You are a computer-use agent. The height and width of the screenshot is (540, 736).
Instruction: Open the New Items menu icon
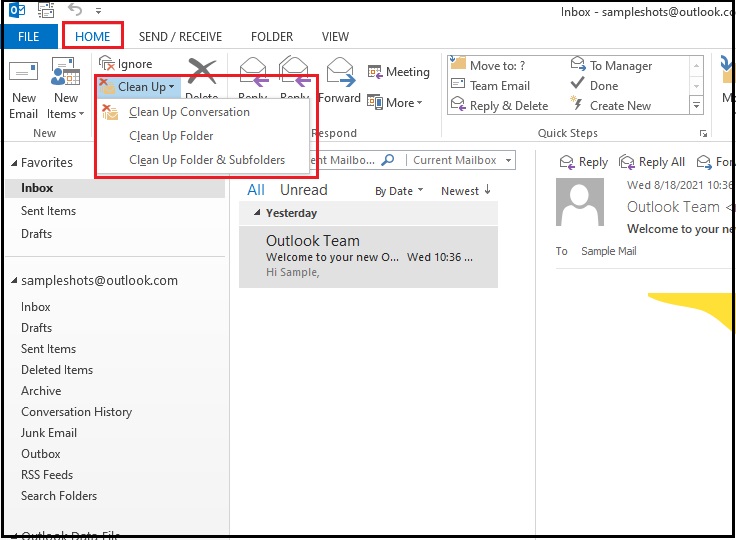(x=66, y=71)
